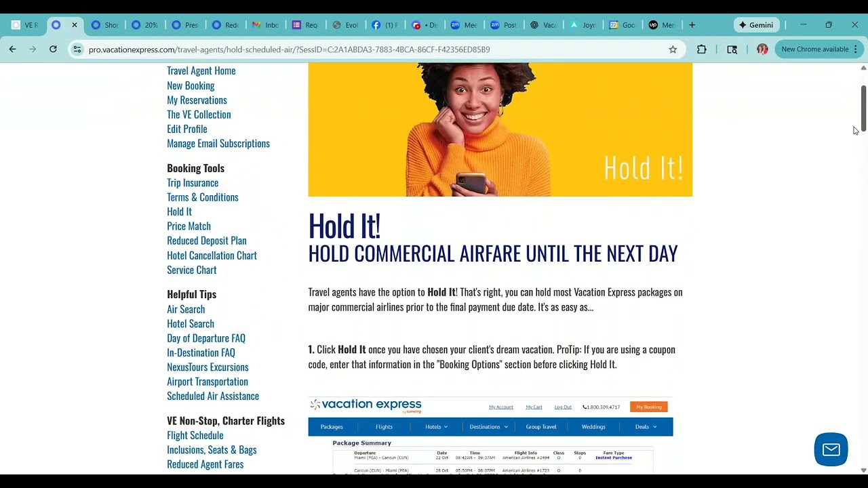This screenshot has width=868, height=488.
Task: Switch to the Post tab
Action: pyautogui.click(x=504, y=25)
